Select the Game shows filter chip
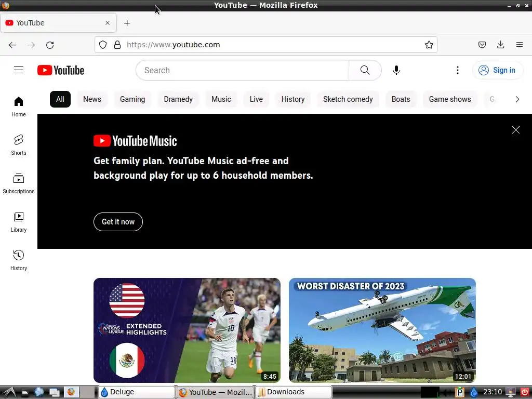The width and height of the screenshot is (532, 399). point(449,99)
